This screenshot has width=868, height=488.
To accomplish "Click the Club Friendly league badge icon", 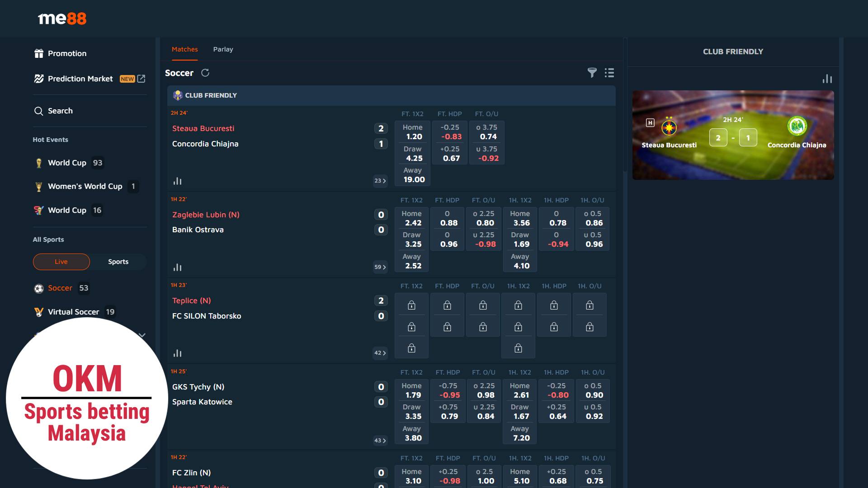I will 178,95.
